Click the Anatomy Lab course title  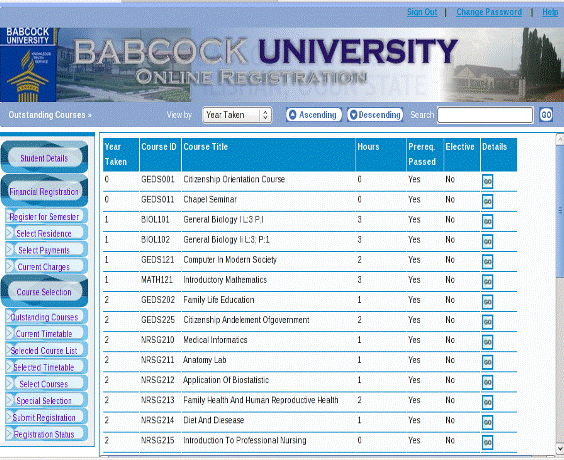pyautogui.click(x=205, y=360)
